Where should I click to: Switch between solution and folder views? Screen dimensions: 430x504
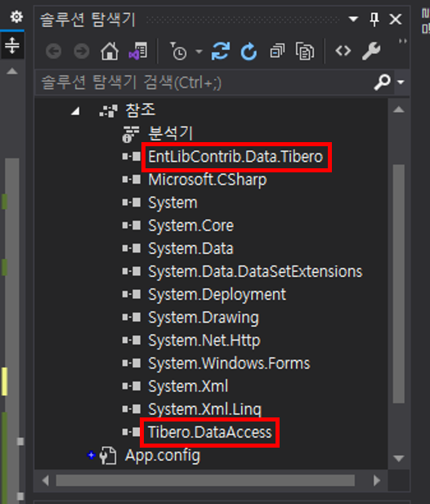click(x=138, y=51)
